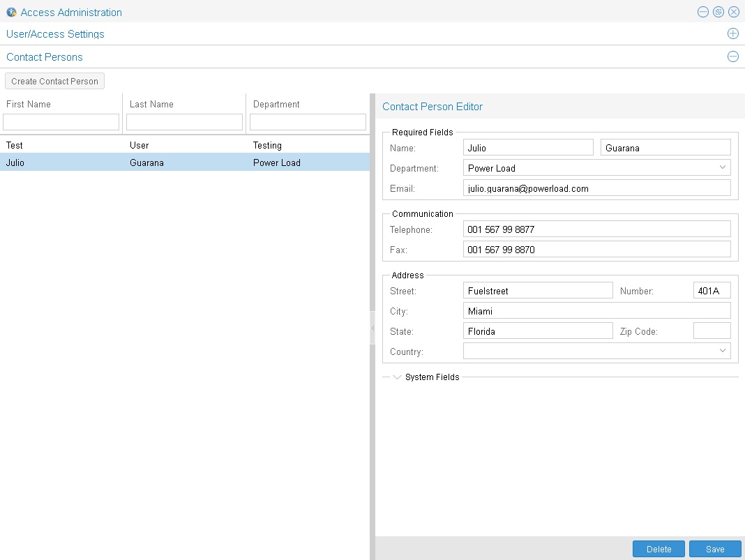Click the First Name filter field
This screenshot has height=560, width=745.
click(x=61, y=122)
